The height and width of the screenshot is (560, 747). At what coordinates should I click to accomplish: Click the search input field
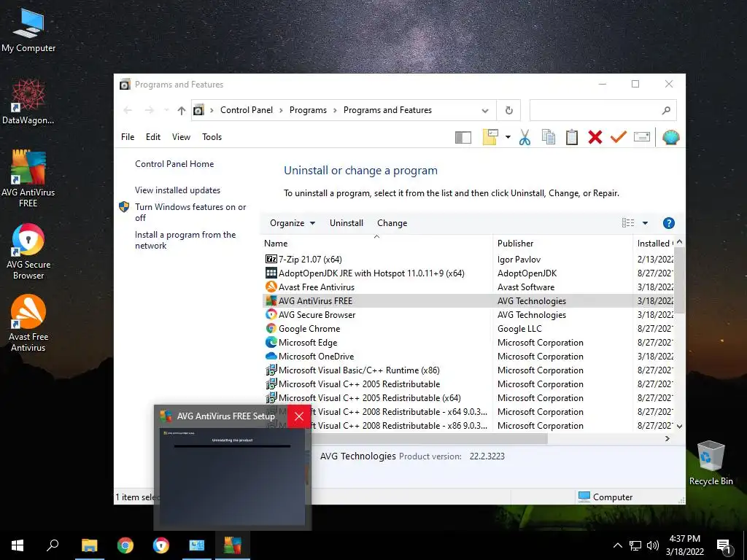595,111
